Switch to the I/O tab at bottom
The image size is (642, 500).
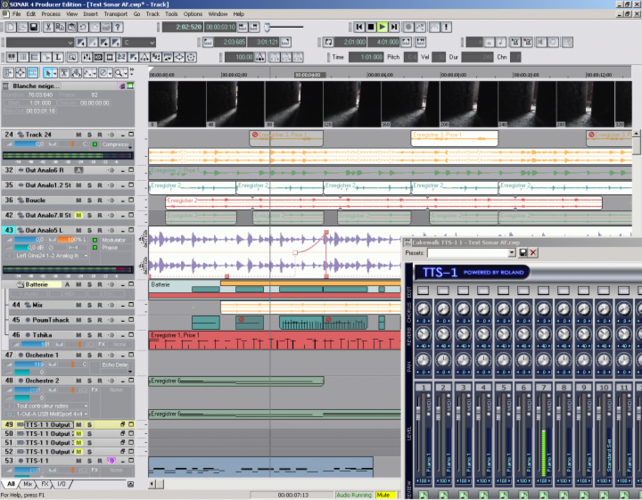click(61, 484)
